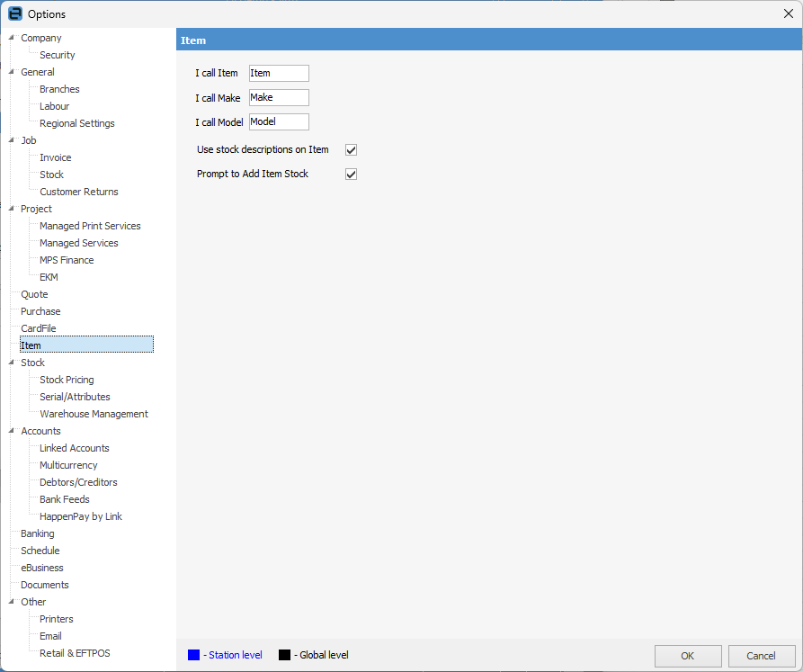Screen dimensions: 803x672
Task: Open the Stock Pricing page
Action: pos(67,380)
